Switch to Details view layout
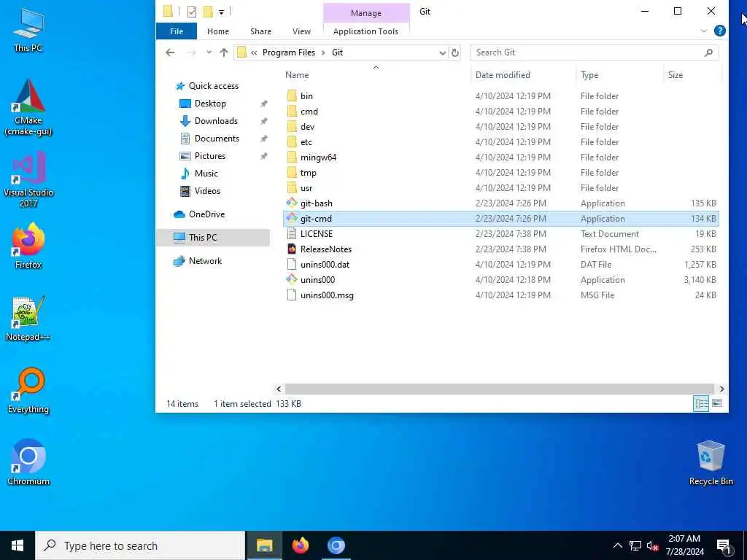Viewport: 747px width, 560px height. point(701,404)
